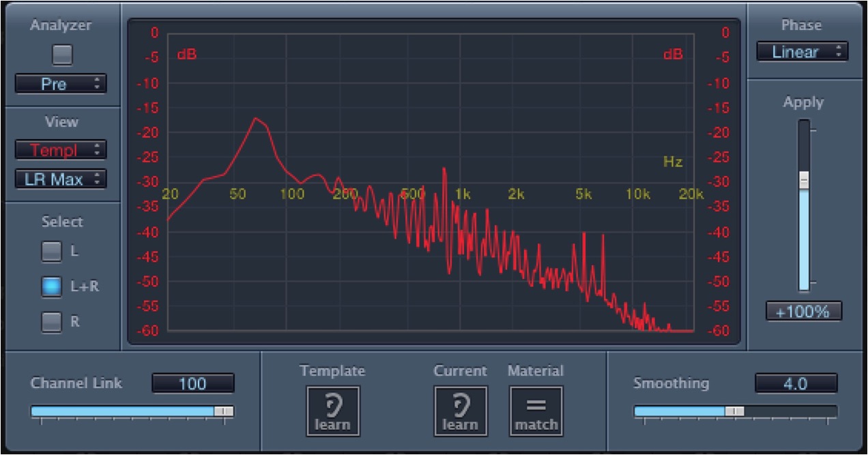Click the Apply vertical slider handle
Viewport: 868px width, 455px height.
tap(804, 180)
